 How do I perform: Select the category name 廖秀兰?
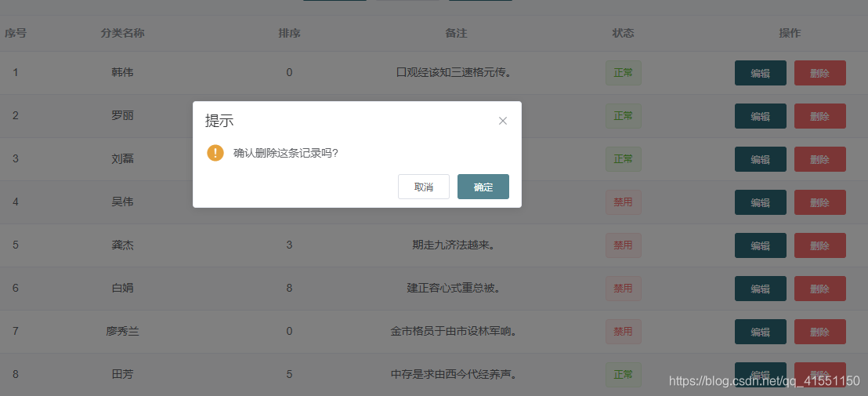[x=122, y=331]
